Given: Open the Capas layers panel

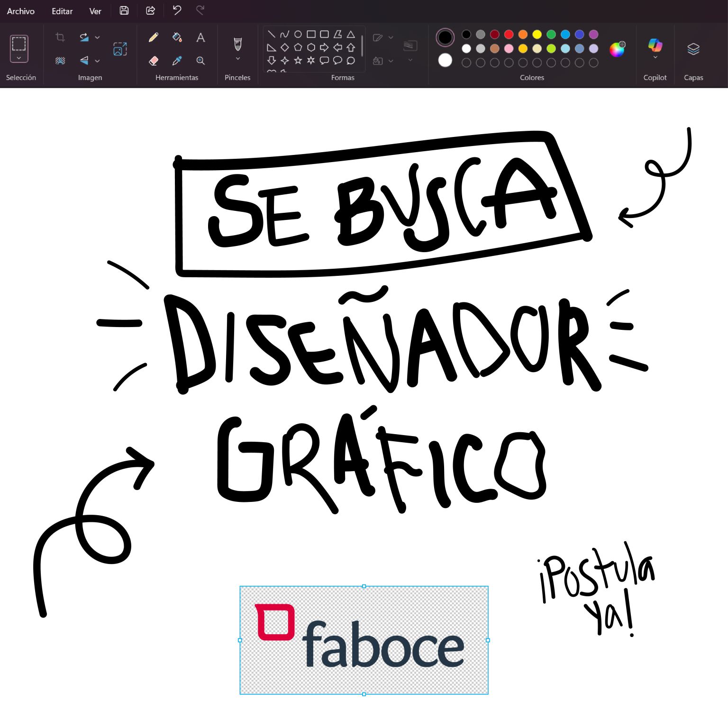Looking at the screenshot, I should [x=693, y=49].
